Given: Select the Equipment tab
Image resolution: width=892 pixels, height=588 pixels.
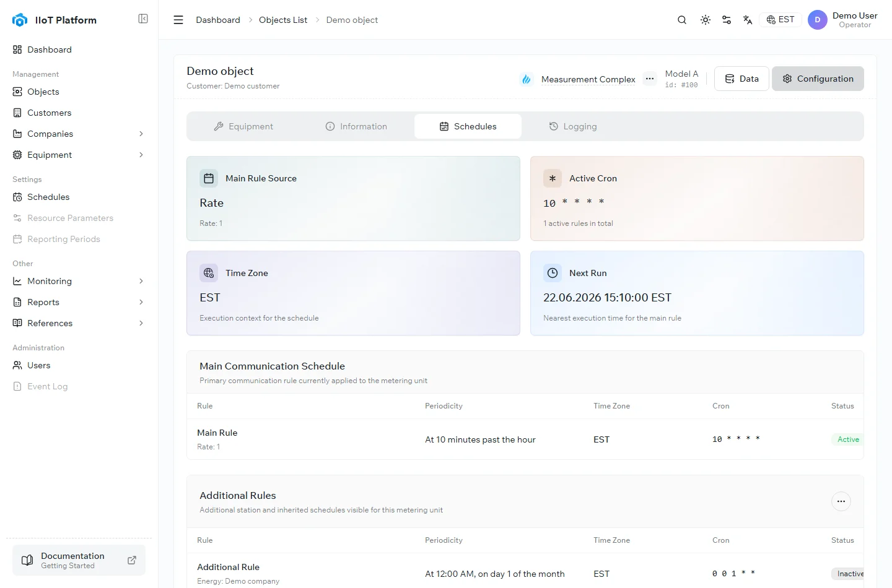Looking at the screenshot, I should pyautogui.click(x=243, y=126).
